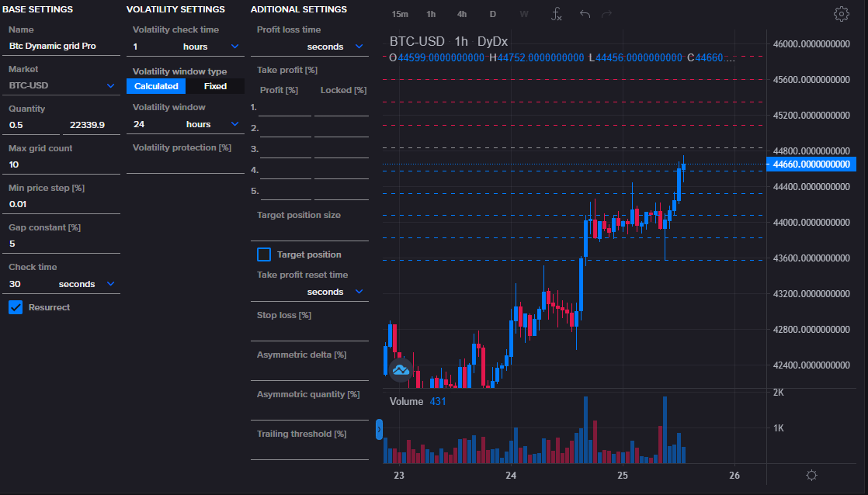Select the D daily timeframe
The height and width of the screenshot is (495, 868).
coord(492,14)
